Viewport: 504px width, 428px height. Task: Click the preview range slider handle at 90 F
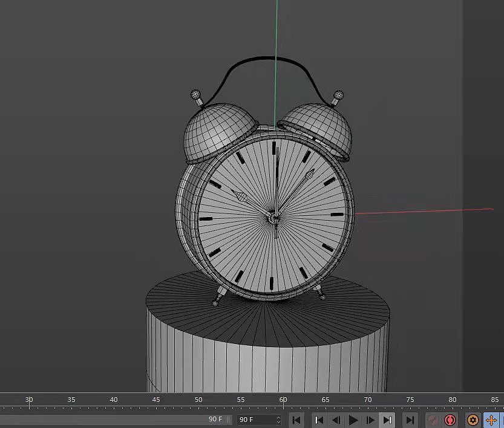click(x=228, y=420)
